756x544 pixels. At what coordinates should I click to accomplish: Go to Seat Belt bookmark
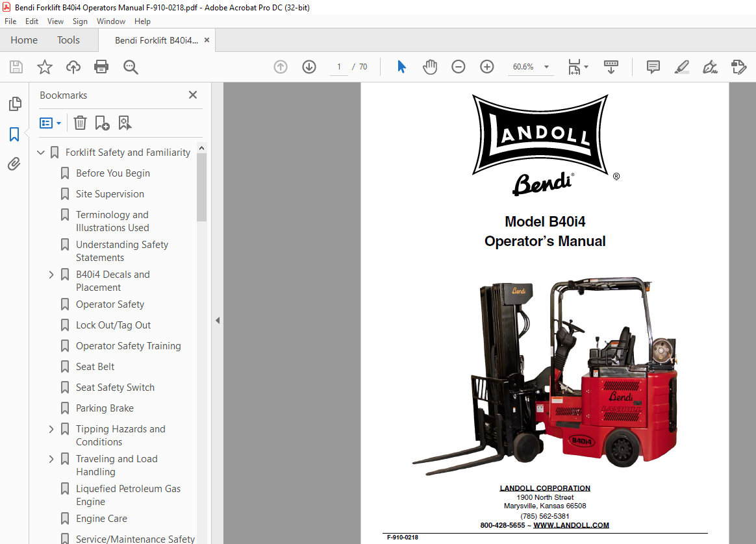pos(95,367)
